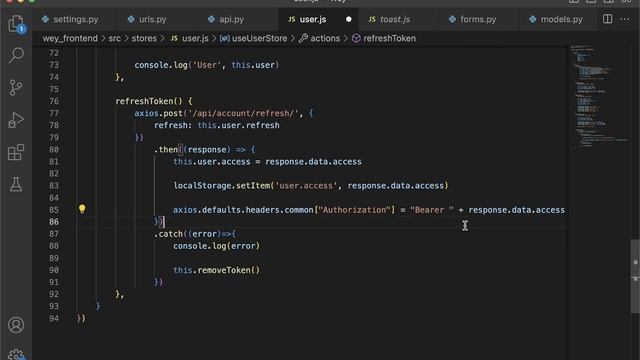The width and height of the screenshot is (640, 360).
Task: Click the split editor right icon
Action: point(607,19)
